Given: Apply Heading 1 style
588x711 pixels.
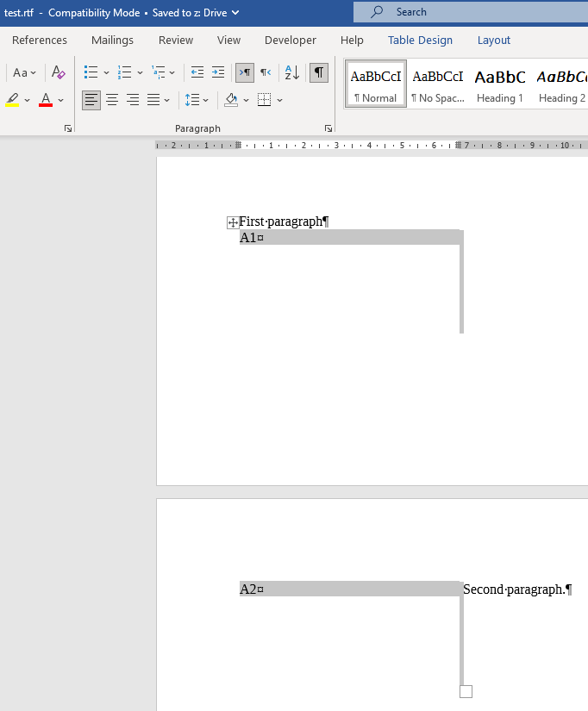Looking at the screenshot, I should point(500,84).
